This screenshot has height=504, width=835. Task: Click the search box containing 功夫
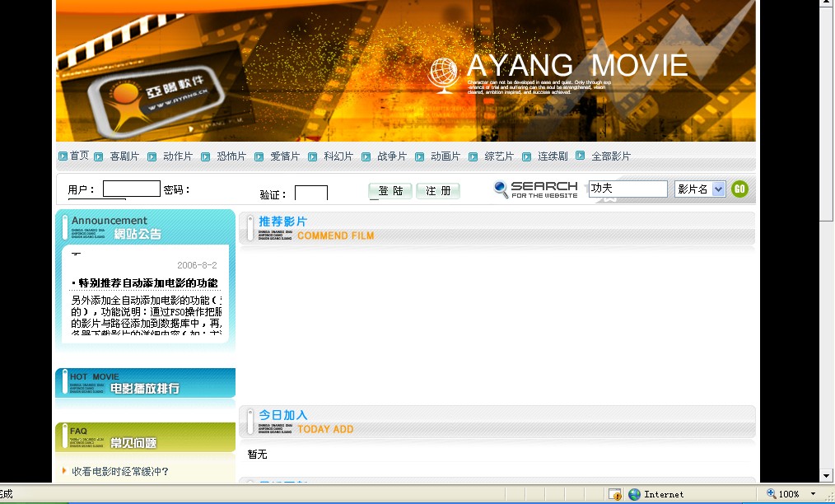point(627,189)
